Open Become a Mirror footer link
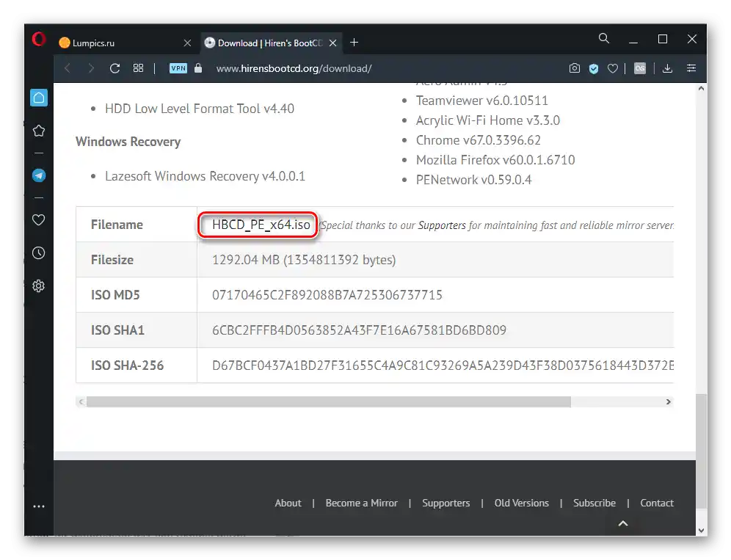731x560 pixels. coord(361,503)
